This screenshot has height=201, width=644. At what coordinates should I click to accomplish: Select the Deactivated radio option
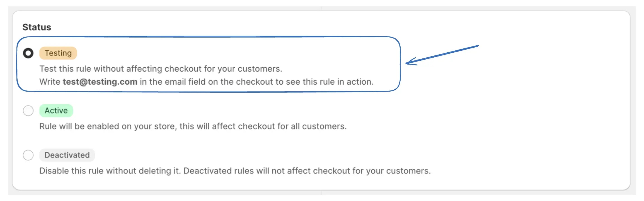pos(28,155)
